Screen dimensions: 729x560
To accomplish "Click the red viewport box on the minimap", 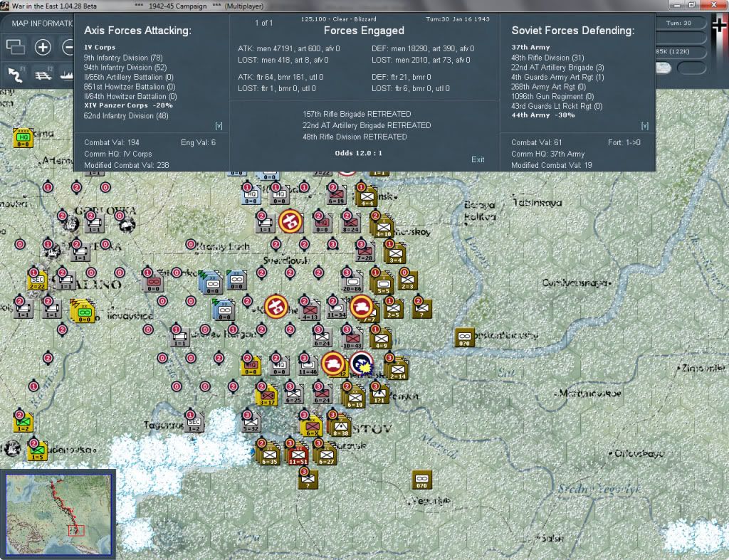I will pyautogui.click(x=76, y=530).
